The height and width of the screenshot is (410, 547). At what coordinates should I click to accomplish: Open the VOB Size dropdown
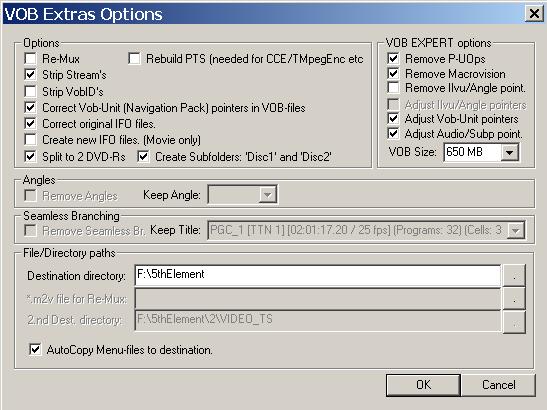coord(509,152)
